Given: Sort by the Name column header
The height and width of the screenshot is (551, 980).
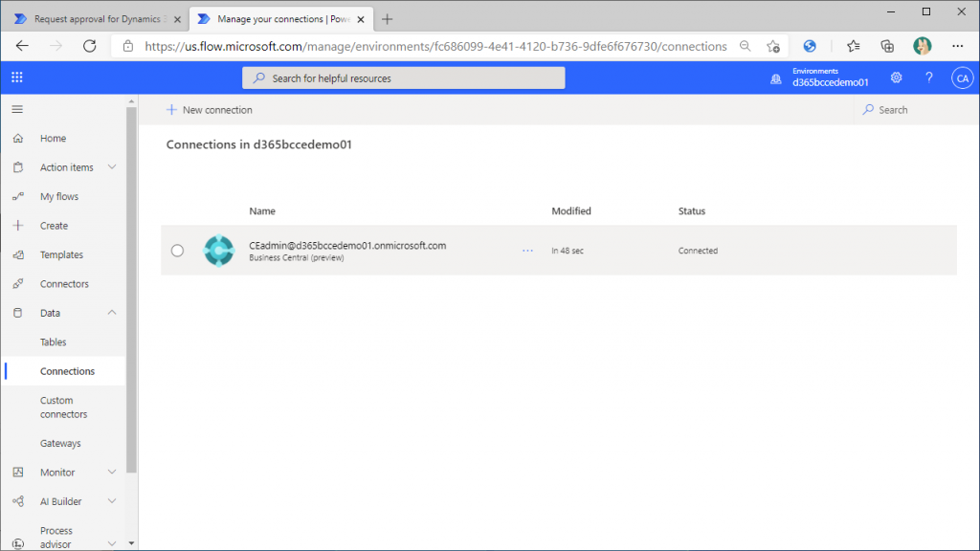Looking at the screenshot, I should [262, 211].
